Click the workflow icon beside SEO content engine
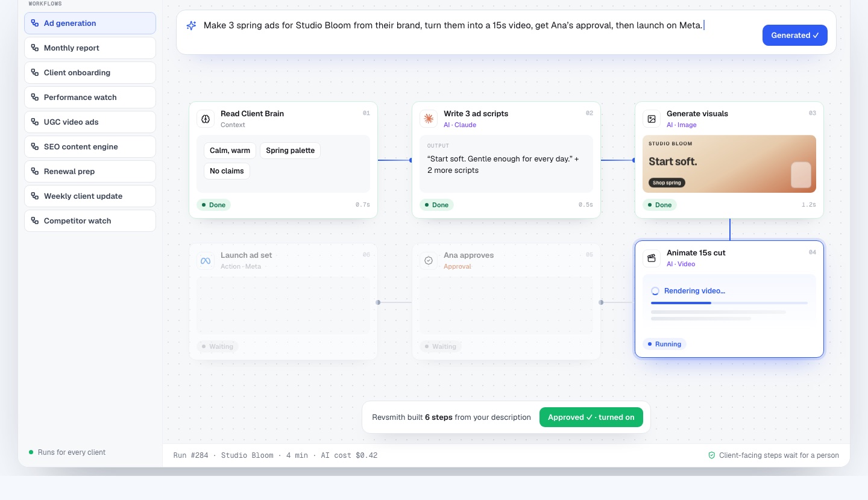Viewport: 868px width, 500px height. click(x=35, y=146)
